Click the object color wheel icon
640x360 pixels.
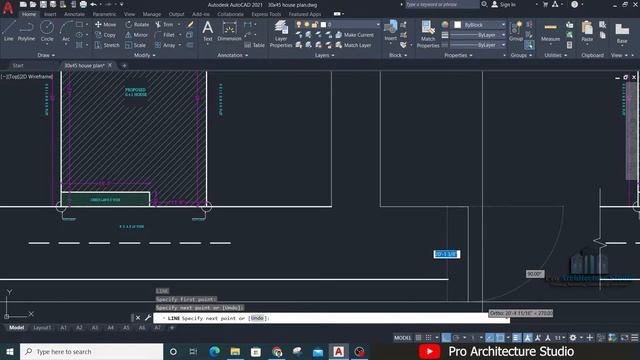click(x=445, y=24)
